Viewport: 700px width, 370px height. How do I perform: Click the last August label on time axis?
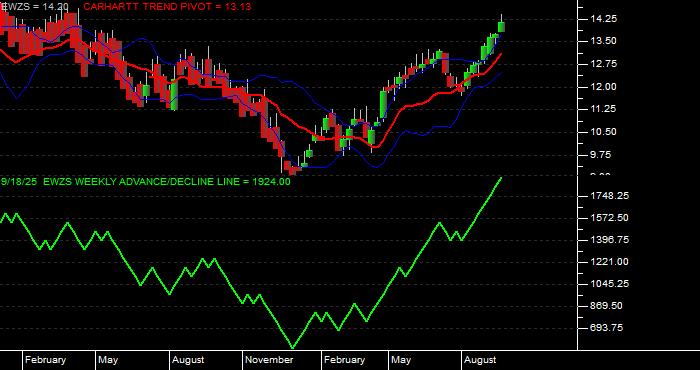[480, 360]
